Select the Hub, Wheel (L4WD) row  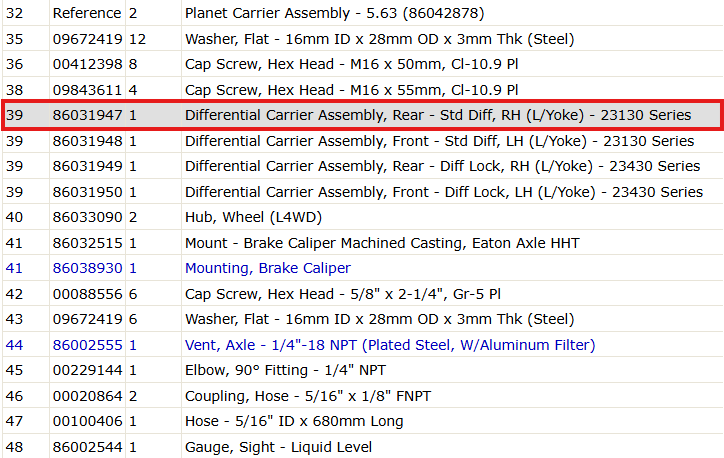pos(362,217)
